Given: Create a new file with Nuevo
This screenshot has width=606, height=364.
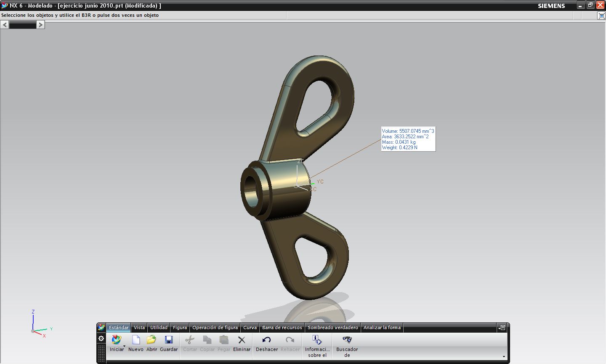Looking at the screenshot, I should click(136, 340).
